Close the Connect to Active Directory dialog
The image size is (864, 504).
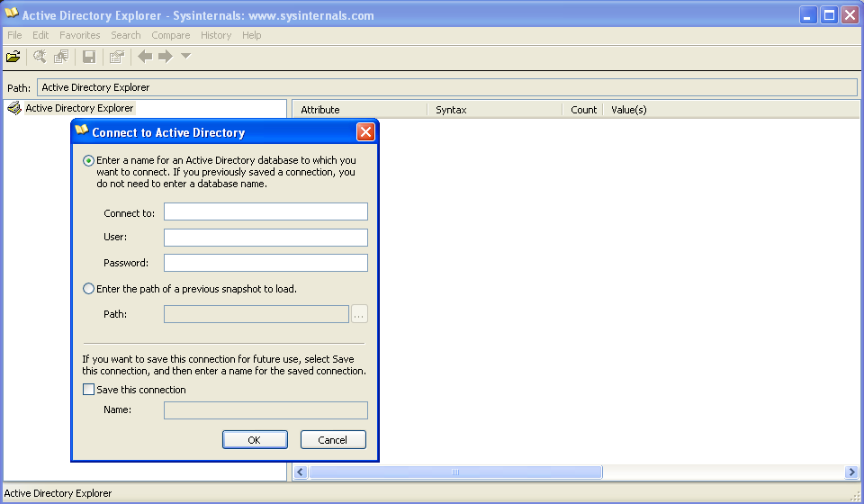pos(366,131)
